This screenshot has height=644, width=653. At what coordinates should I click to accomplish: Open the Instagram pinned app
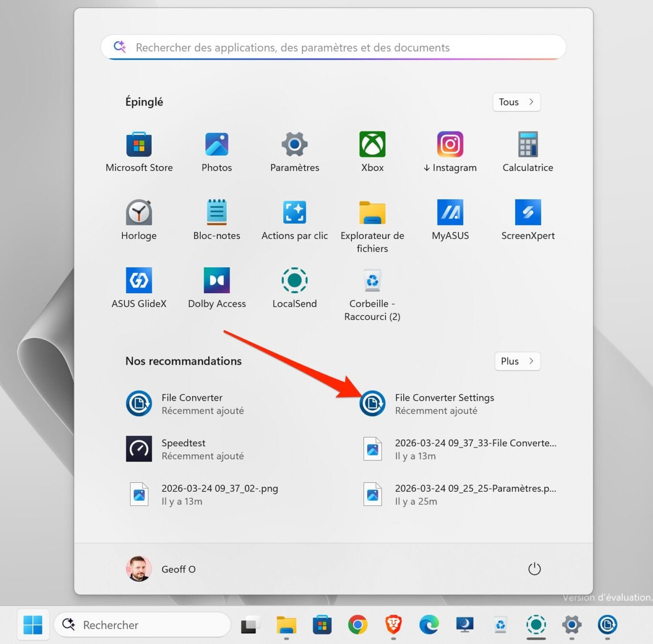(450, 152)
